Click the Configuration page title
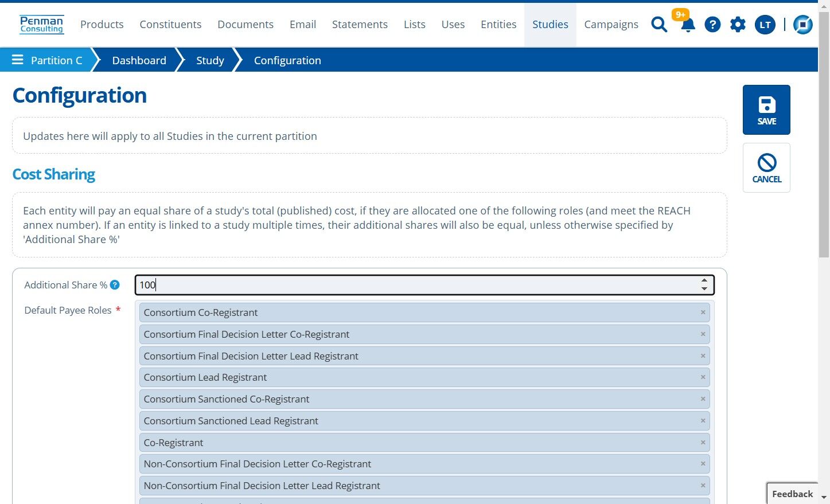Viewport: 830px width, 504px height. pyautogui.click(x=80, y=95)
